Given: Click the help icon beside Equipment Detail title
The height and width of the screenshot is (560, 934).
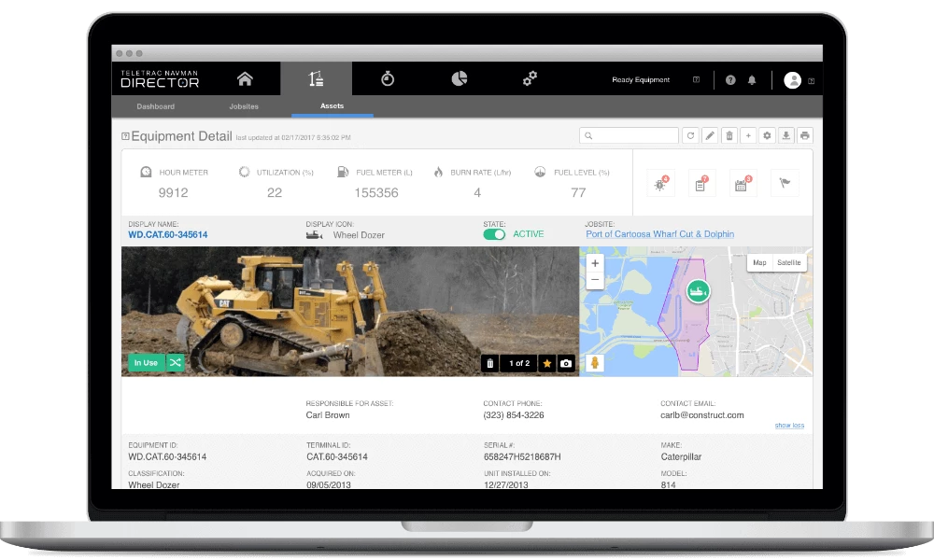Looking at the screenshot, I should pos(125,136).
